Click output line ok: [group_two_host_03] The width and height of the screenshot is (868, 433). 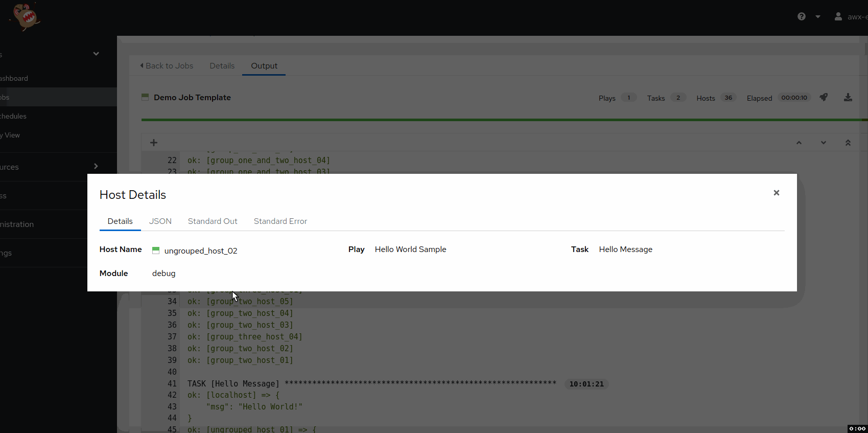tap(240, 325)
